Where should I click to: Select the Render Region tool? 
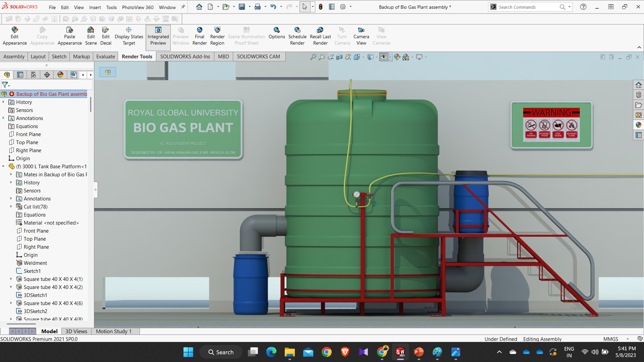217,35
